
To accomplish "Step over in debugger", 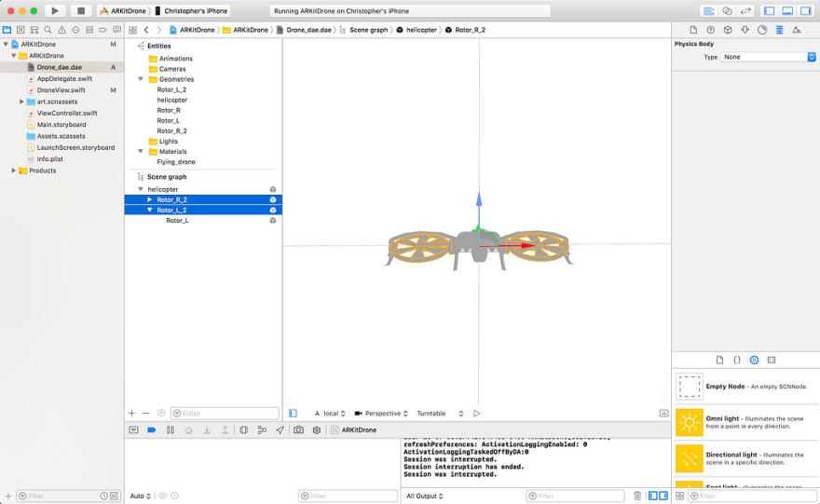I will coord(189,429).
